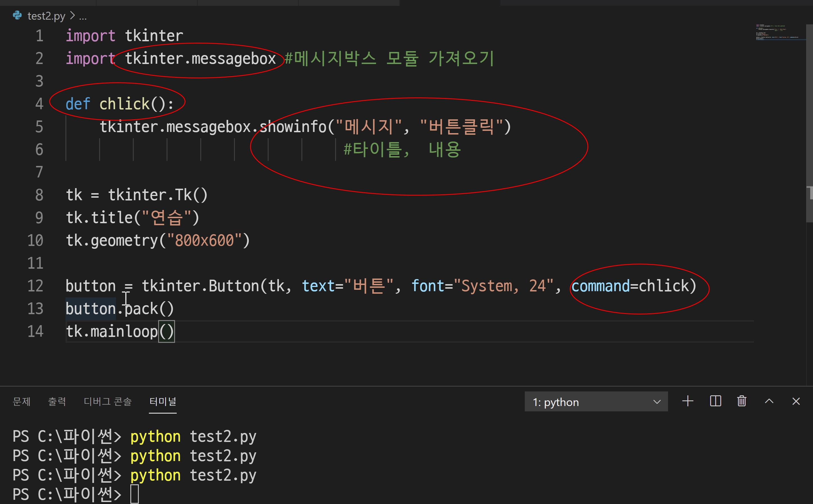Switch to the 출력 panel tab
Image resolution: width=813 pixels, height=504 pixels.
click(x=57, y=401)
